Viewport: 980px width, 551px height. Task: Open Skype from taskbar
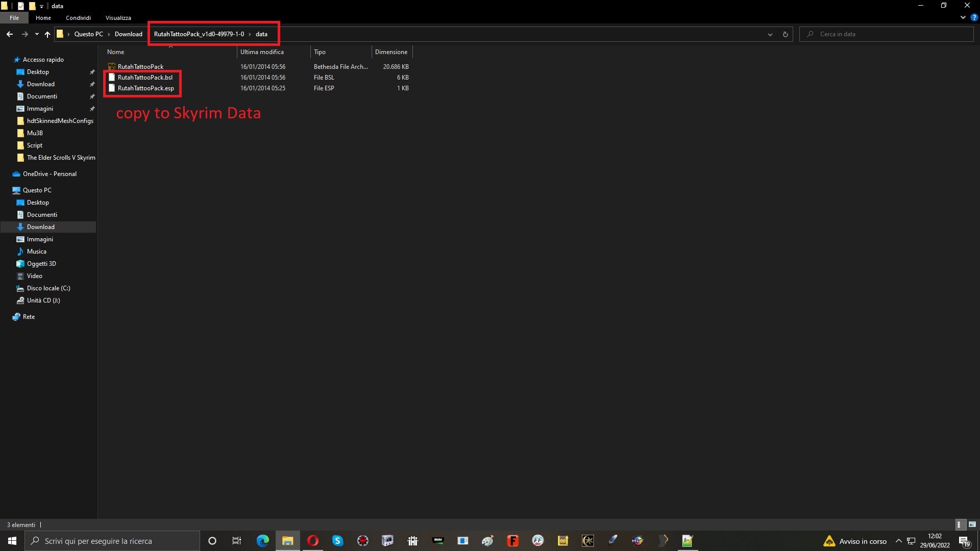(338, 541)
